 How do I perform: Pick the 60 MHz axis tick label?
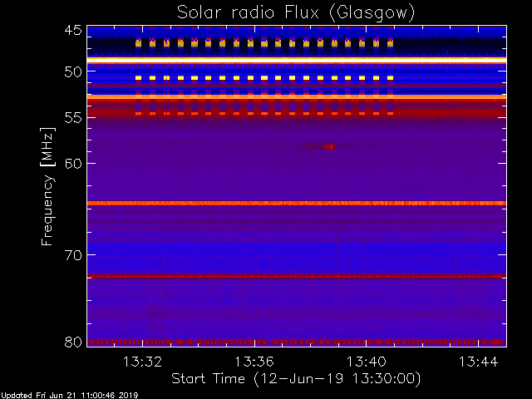[72, 163]
